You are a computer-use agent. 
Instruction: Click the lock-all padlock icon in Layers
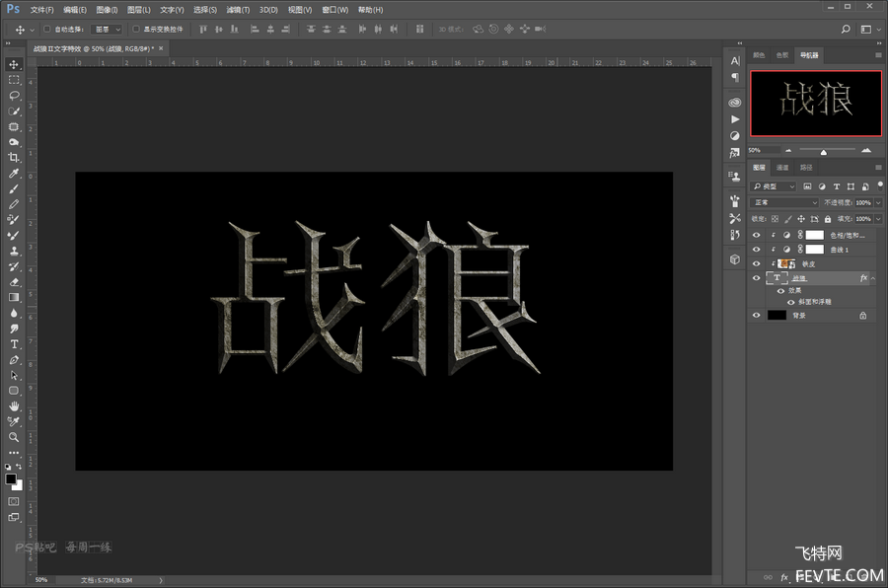point(828,219)
